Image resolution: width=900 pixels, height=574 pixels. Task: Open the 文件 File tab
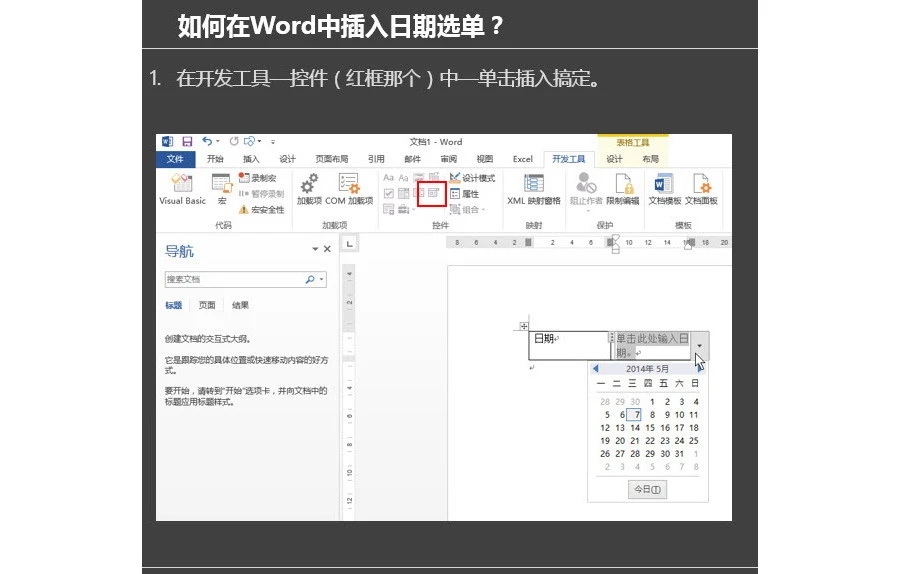[x=175, y=159]
